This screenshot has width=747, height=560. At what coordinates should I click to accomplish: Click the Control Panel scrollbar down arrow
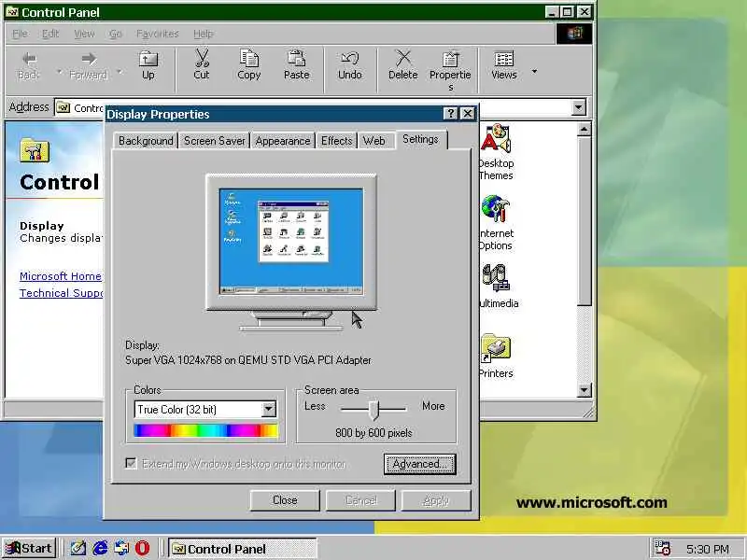tap(585, 390)
